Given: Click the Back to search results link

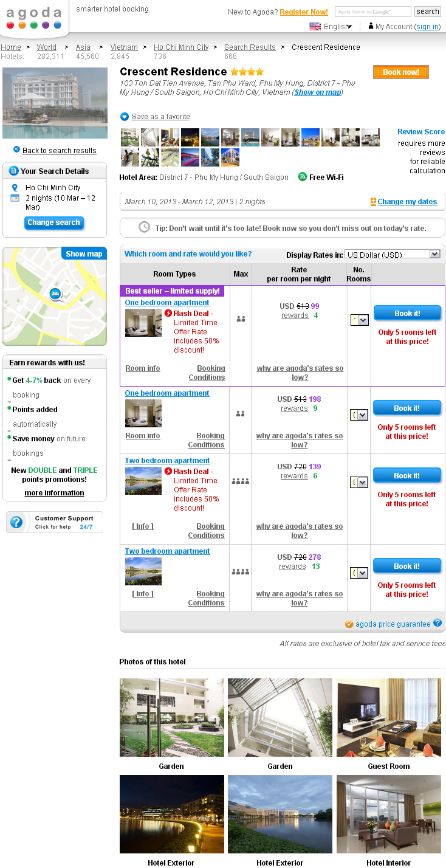Looking at the screenshot, I should pyautogui.click(x=60, y=151).
